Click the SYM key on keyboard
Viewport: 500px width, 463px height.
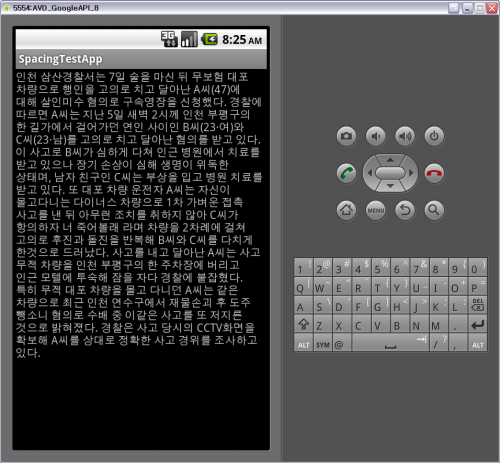click(323, 343)
